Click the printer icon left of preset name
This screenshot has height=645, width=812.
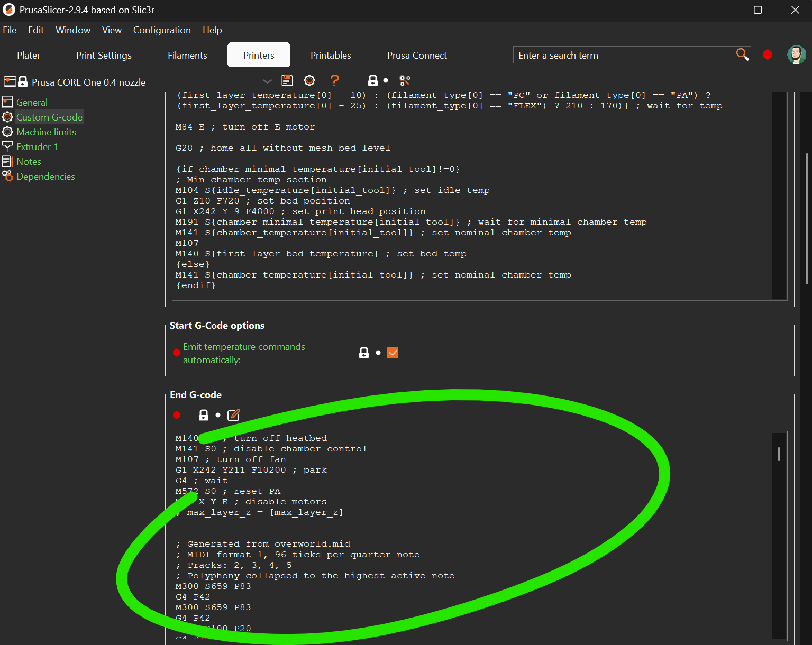10,81
